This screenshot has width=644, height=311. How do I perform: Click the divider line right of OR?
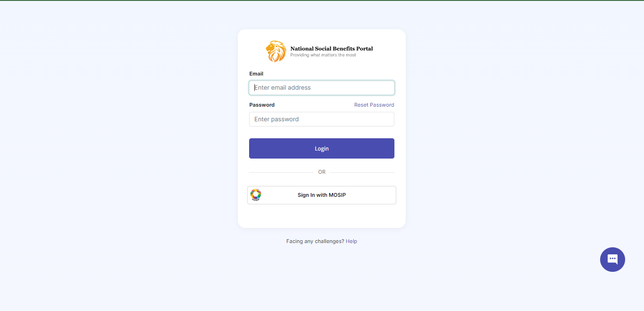click(x=362, y=172)
